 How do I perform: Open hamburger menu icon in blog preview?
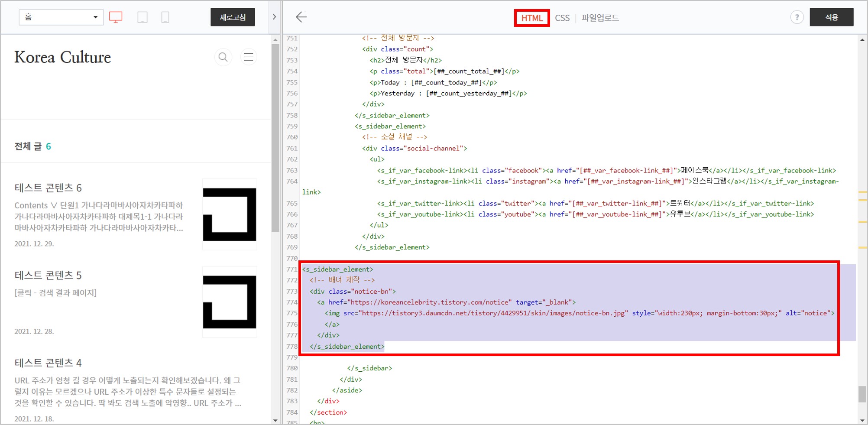pos(249,57)
